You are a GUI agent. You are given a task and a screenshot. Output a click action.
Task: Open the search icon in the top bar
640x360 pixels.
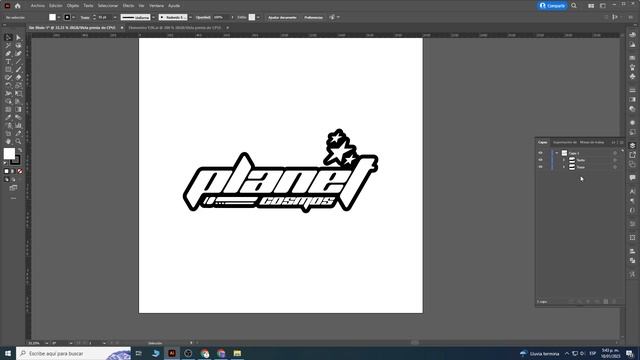(574, 6)
